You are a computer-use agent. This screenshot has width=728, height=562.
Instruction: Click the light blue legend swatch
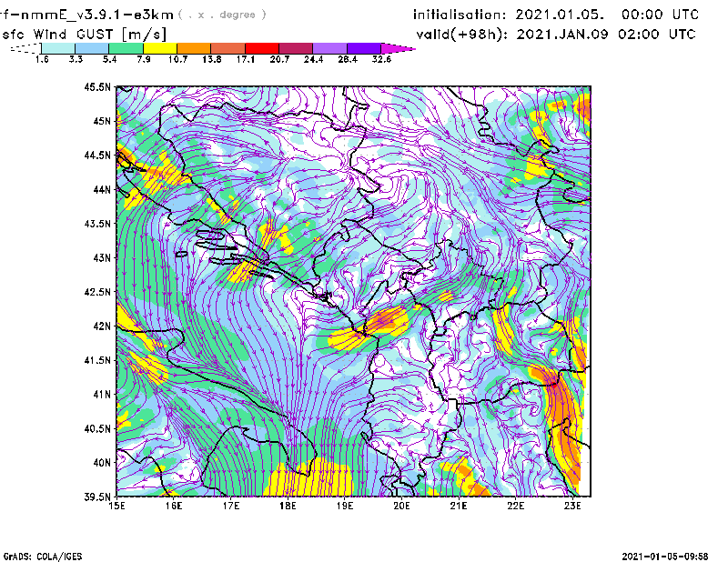92,48
